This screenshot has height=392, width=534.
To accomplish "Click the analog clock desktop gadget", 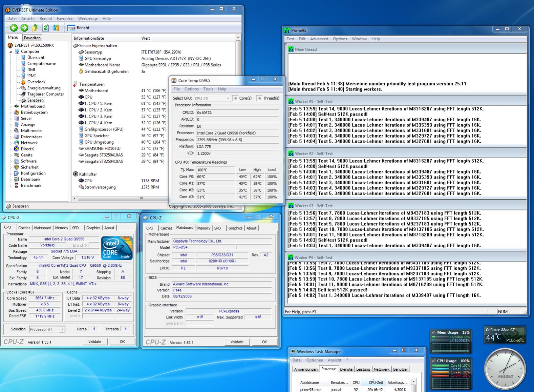I will click(505, 369).
